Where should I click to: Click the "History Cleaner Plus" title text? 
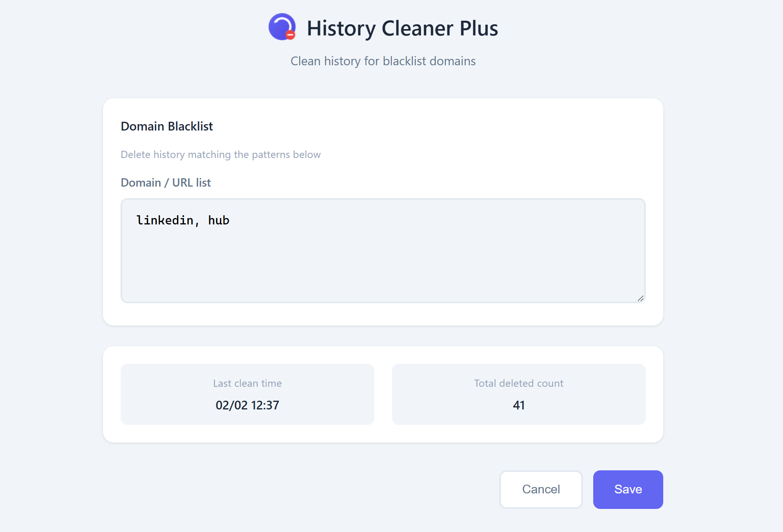[402, 28]
